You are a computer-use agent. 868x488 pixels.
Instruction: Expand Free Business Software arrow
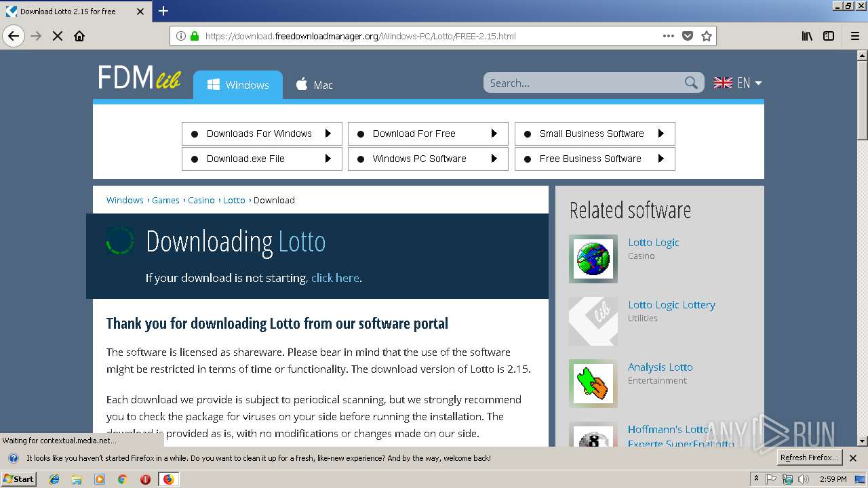(661, 159)
